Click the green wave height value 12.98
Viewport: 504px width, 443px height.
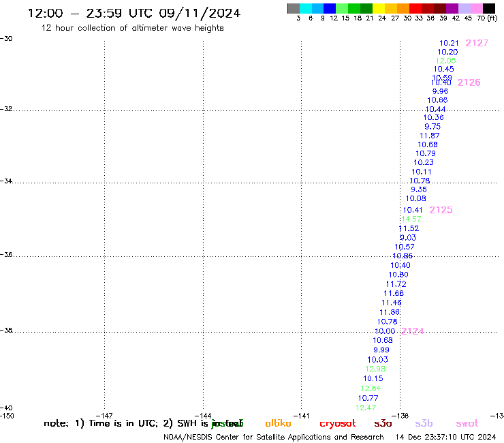tap(375, 369)
